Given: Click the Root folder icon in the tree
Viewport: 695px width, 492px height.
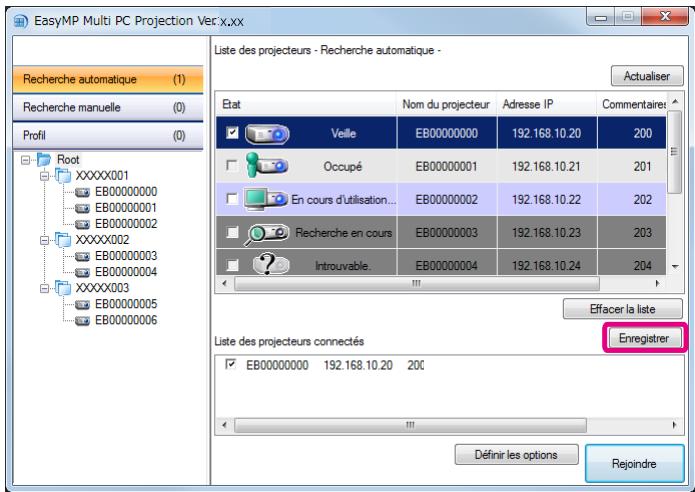Looking at the screenshot, I should pos(44,159).
